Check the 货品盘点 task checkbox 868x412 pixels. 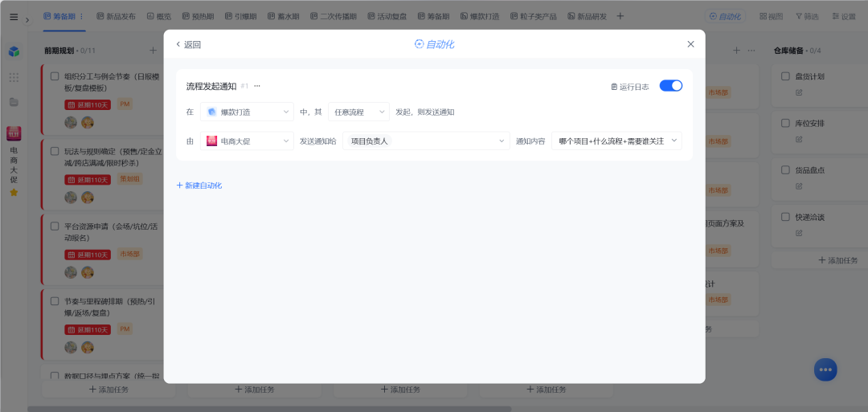click(x=785, y=170)
